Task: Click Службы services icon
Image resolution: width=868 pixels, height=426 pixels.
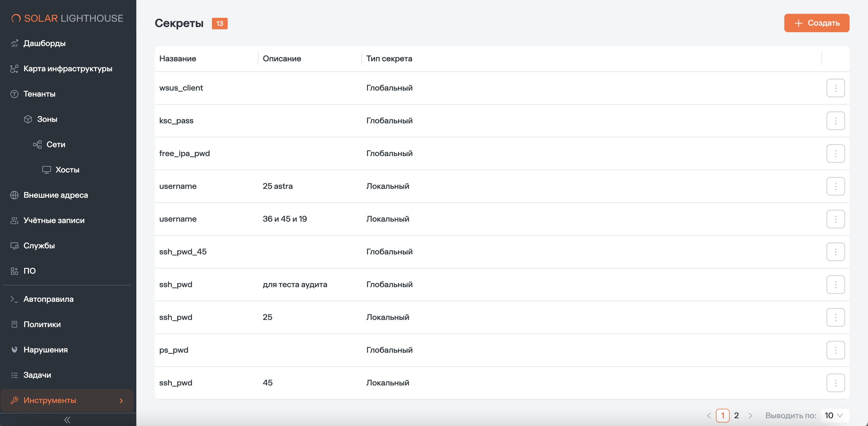Action: tap(14, 245)
